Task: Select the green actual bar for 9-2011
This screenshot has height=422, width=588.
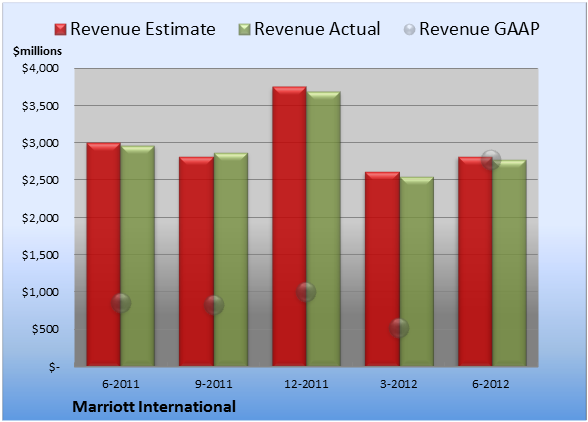Action: tap(231, 260)
